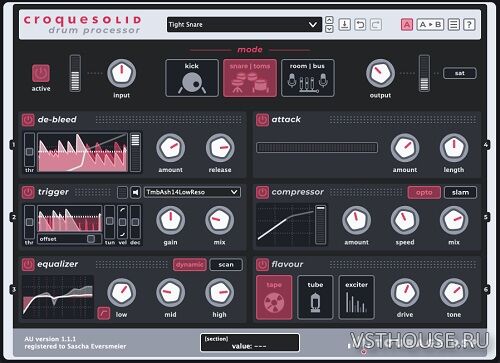The height and width of the screenshot is (363, 500).
Task: Click compressor mix knob
Action: [x=454, y=220]
